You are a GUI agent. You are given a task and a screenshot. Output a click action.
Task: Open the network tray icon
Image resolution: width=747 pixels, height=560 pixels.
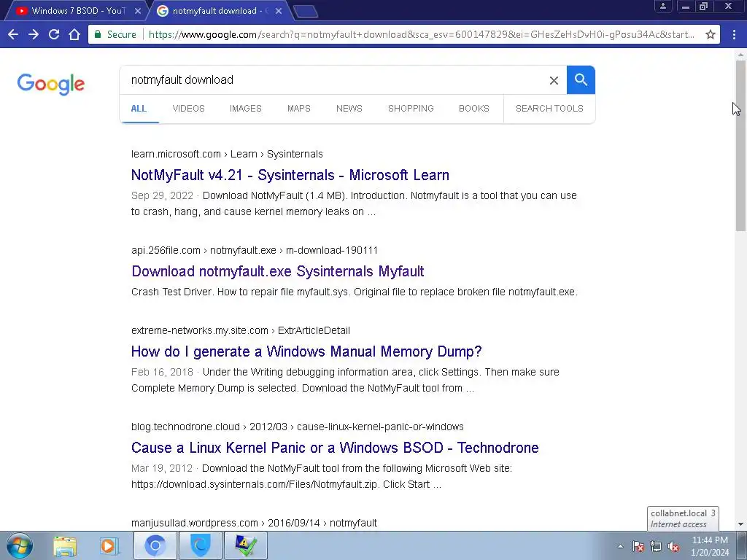656,547
